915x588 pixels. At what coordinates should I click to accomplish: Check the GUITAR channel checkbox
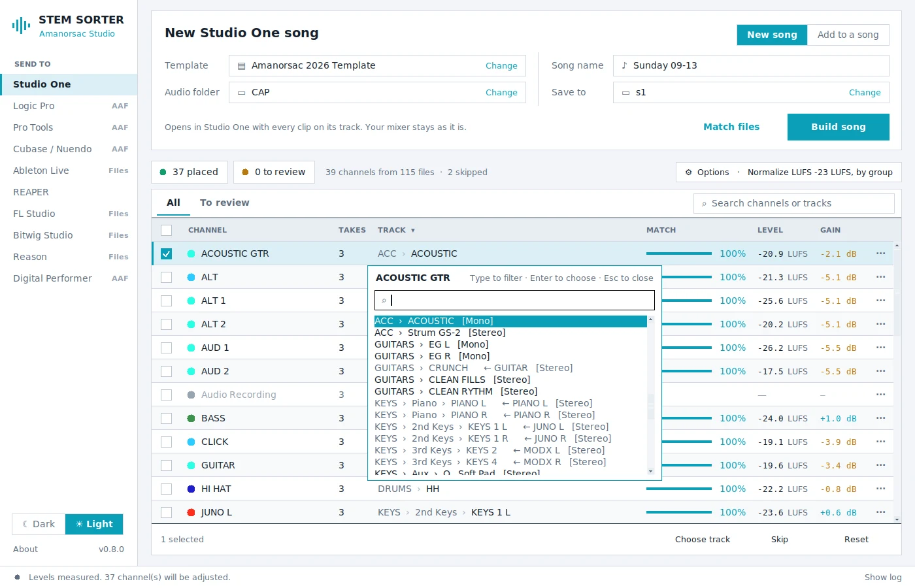click(166, 465)
